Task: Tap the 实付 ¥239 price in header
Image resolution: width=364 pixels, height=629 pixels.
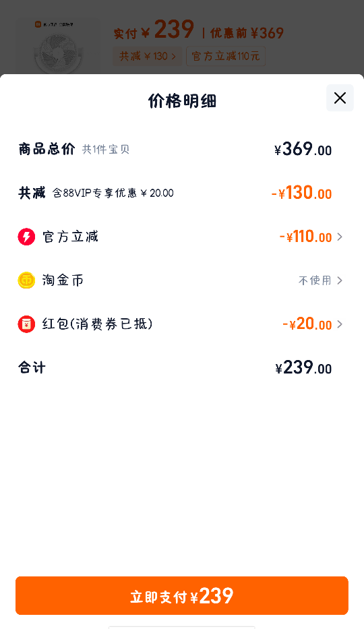Action: tap(154, 30)
